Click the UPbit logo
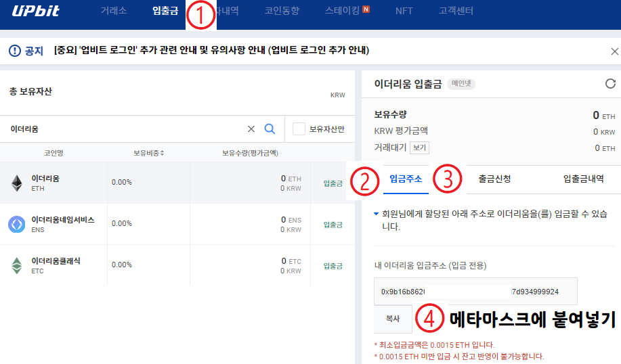 pyautogui.click(x=36, y=11)
